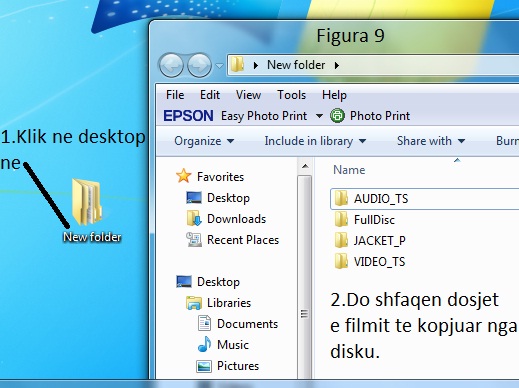The image size is (519, 388).
Task: Open the Tools menu
Action: coord(291,95)
